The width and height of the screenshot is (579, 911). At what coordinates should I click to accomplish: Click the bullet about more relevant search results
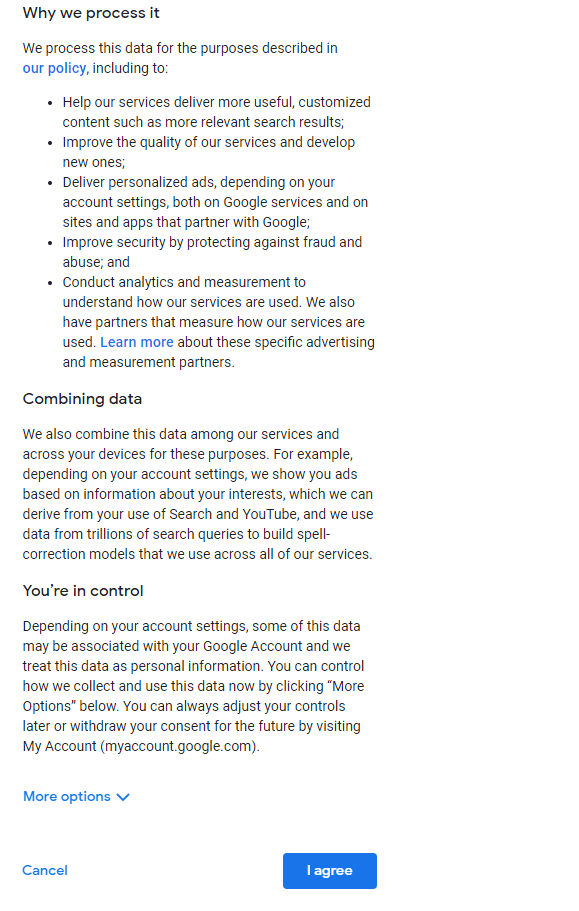217,112
